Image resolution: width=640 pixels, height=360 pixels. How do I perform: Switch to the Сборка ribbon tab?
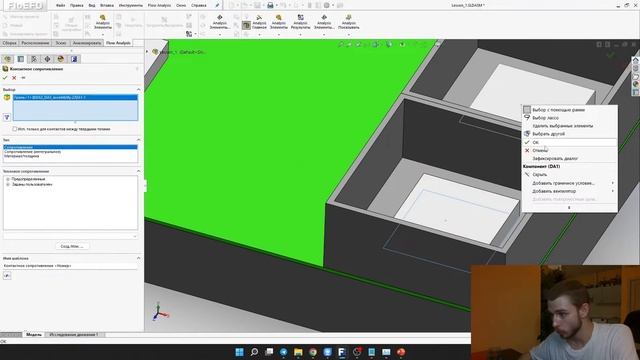pyautogui.click(x=9, y=43)
